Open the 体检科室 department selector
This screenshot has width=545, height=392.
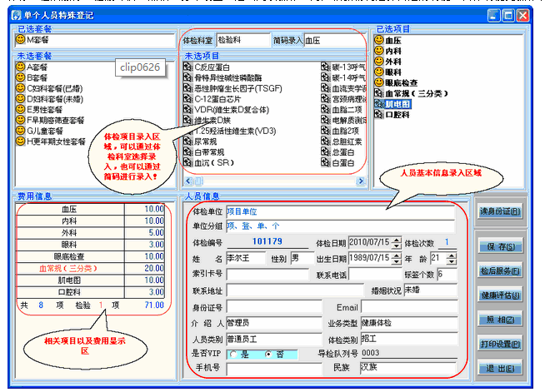tap(241, 39)
